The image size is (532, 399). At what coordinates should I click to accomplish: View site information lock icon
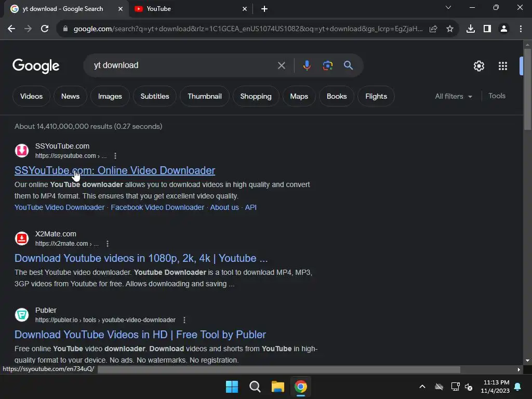pyautogui.click(x=65, y=29)
